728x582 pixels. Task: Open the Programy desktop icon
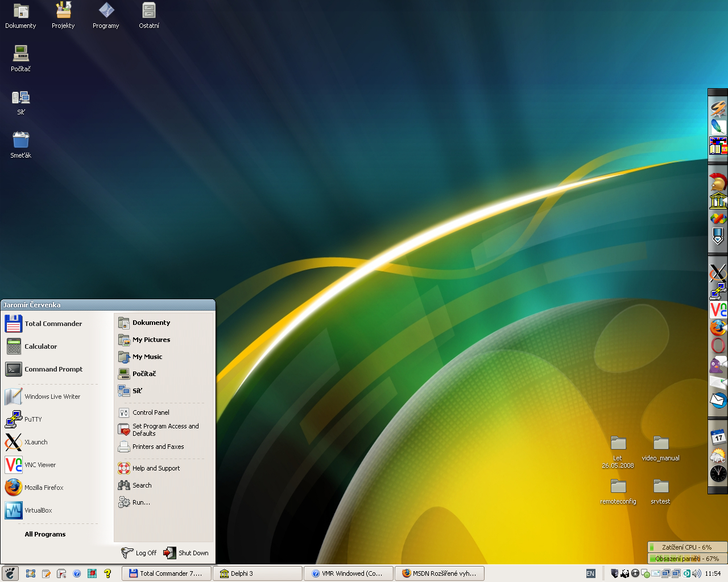pos(106,15)
